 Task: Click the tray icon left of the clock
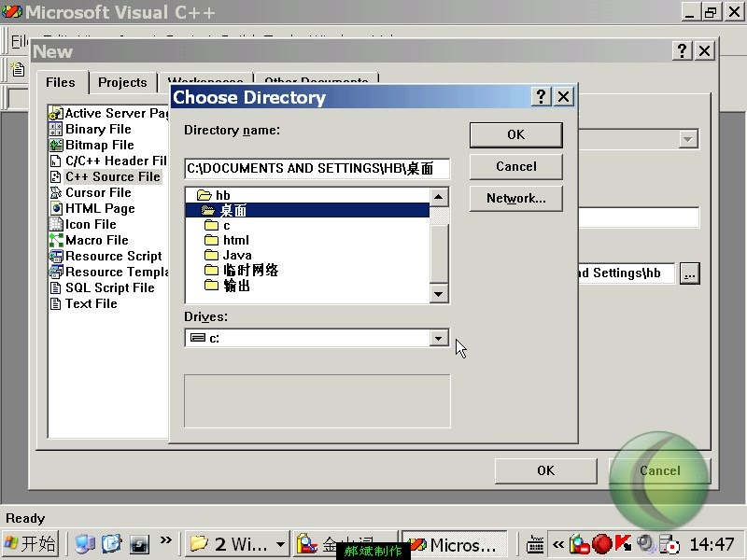(669, 544)
